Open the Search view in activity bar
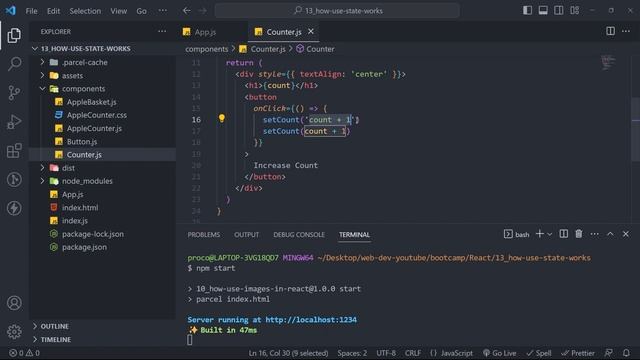This screenshot has height=360, width=640. (14, 64)
